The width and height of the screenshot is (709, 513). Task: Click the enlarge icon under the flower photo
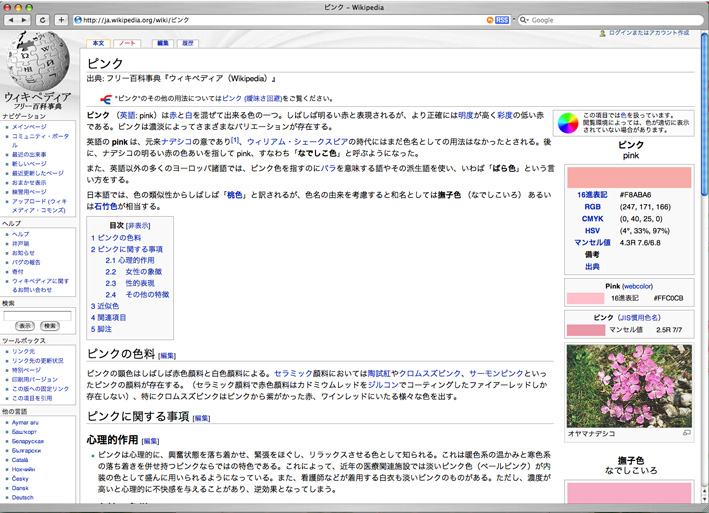(687, 433)
